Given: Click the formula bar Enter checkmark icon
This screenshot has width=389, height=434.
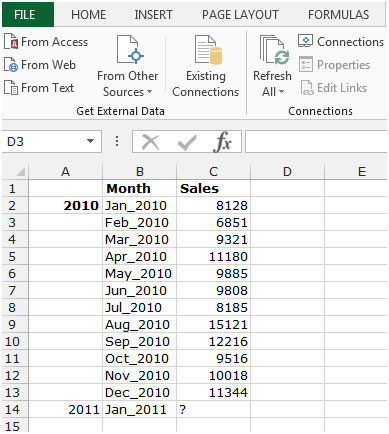Looking at the screenshot, I should pyautogui.click(x=187, y=142).
